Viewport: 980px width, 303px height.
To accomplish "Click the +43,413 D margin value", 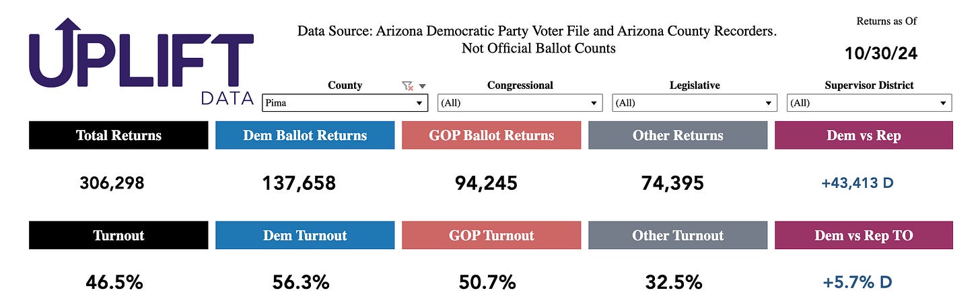I will (858, 182).
